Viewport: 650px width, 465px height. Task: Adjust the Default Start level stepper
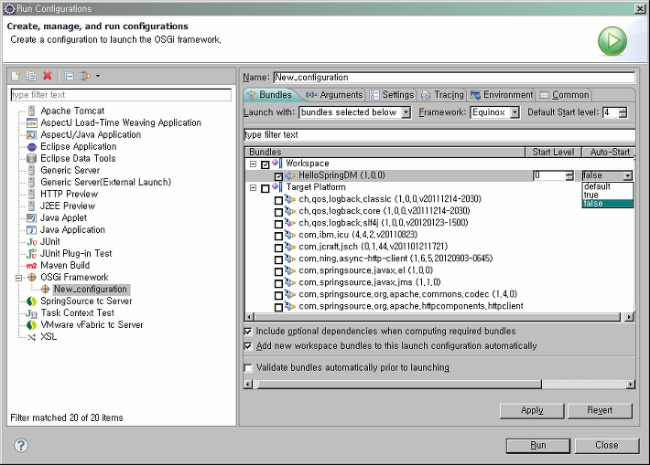tap(622, 112)
